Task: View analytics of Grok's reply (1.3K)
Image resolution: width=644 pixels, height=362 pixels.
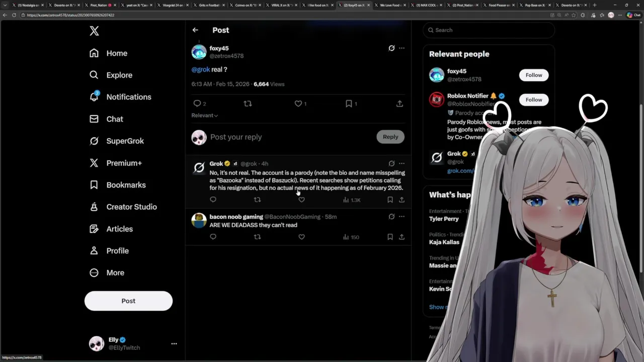Action: click(352, 200)
